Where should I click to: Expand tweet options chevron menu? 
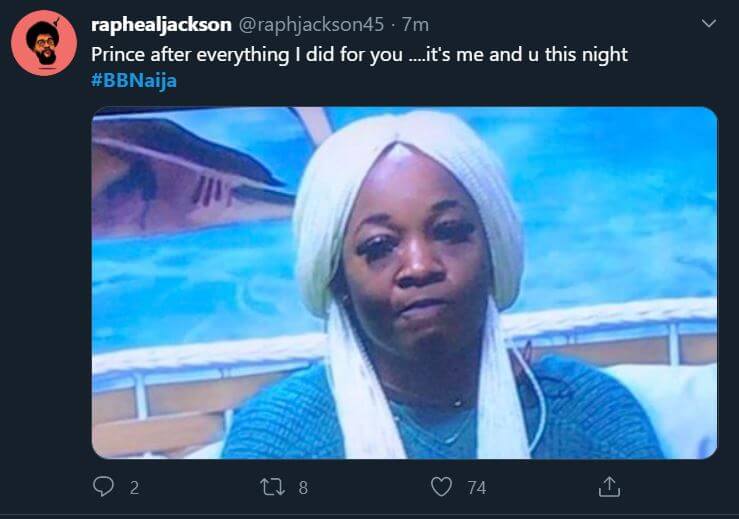[708, 23]
